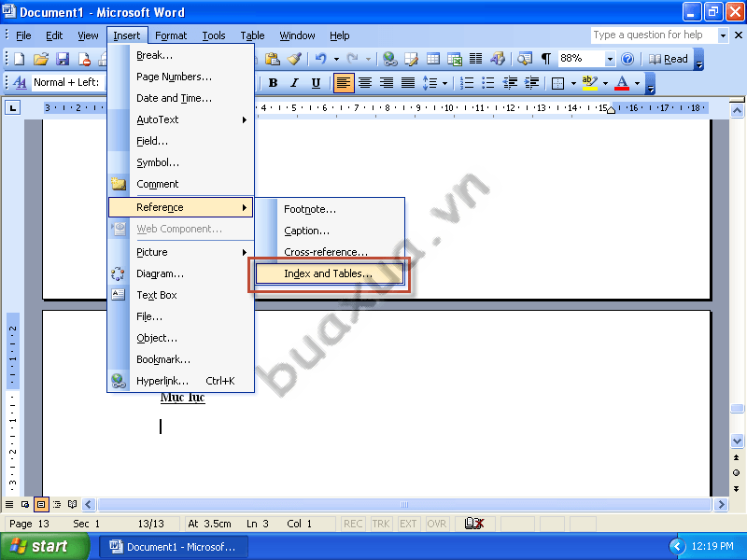747x560 pixels.
Task: Open Styles and Formatting pane icon
Action: pyautogui.click(x=20, y=82)
